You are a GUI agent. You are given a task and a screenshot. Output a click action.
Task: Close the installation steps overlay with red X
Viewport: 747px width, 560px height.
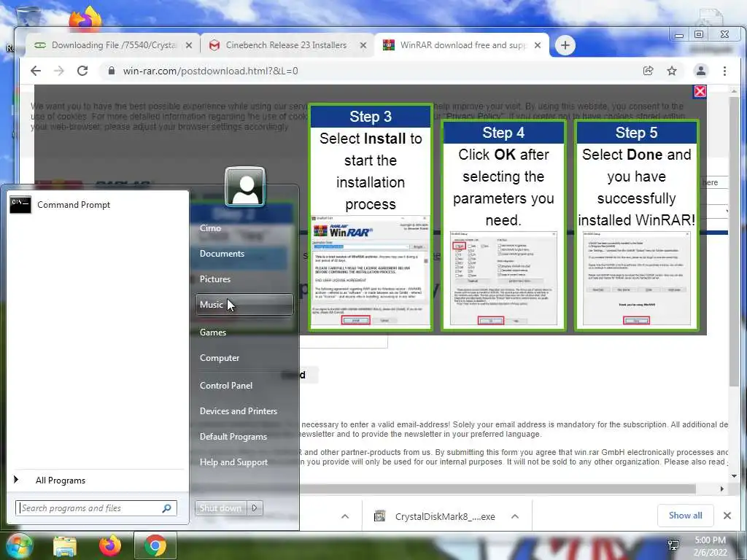[x=700, y=91]
